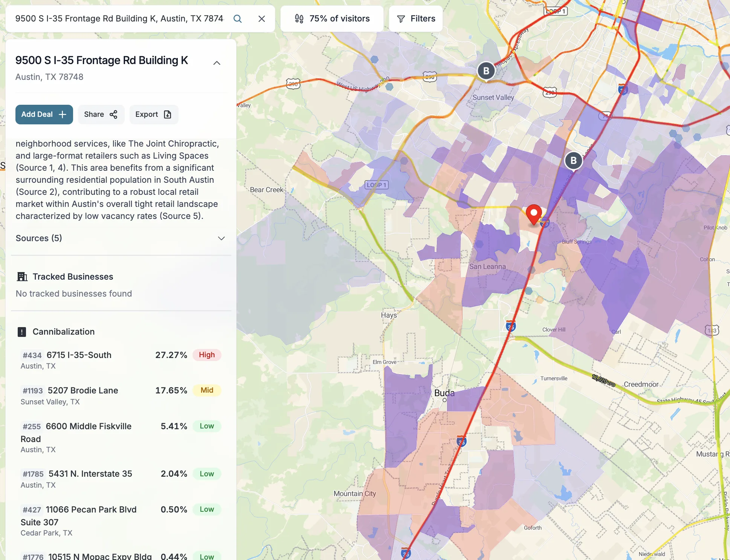The image size is (730, 560).
Task: Select store #1776 10515 N Mopac Expy
Action: click(x=121, y=556)
